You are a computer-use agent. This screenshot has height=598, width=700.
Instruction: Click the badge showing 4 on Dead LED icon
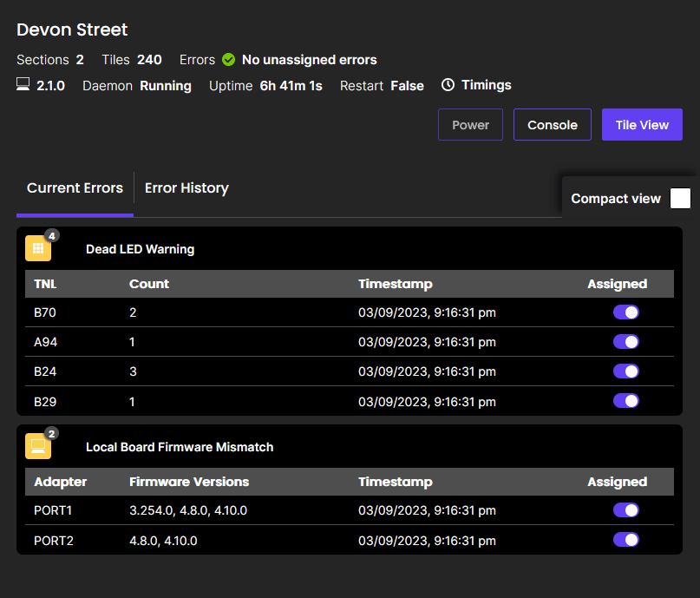pos(51,235)
